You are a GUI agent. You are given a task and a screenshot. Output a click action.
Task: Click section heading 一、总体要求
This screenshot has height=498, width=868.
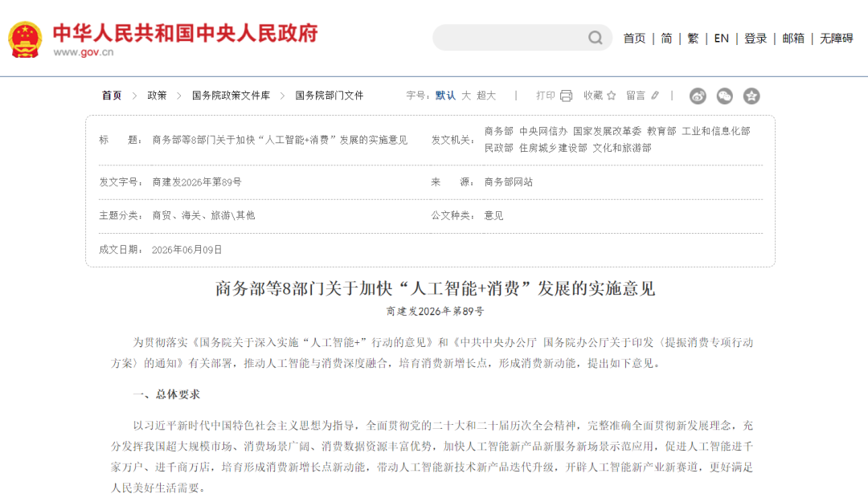pos(166,394)
